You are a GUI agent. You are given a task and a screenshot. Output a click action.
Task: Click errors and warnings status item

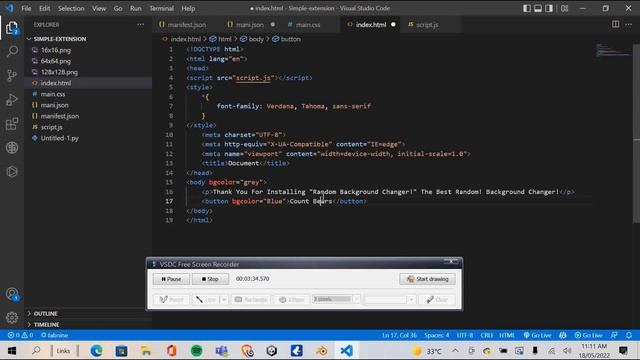pyautogui.click(x=20, y=335)
